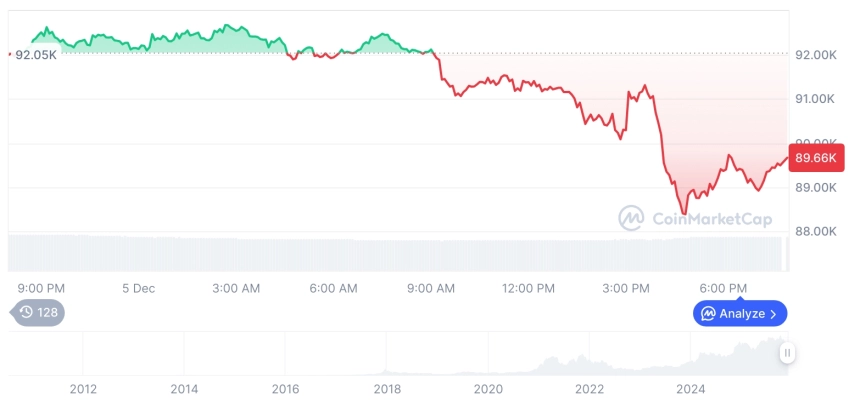Viewport: 860px width, 401px height.
Task: Click the CoinMarketCap watermark logo icon
Action: [x=632, y=219]
